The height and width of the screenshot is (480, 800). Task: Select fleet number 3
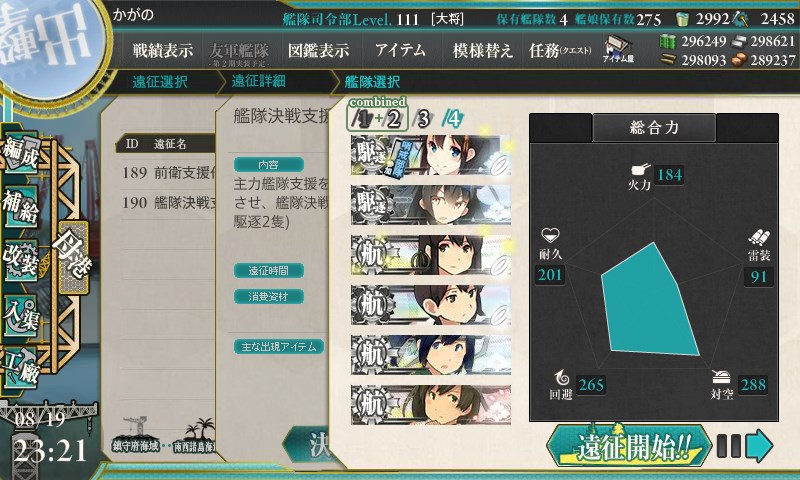[x=423, y=119]
